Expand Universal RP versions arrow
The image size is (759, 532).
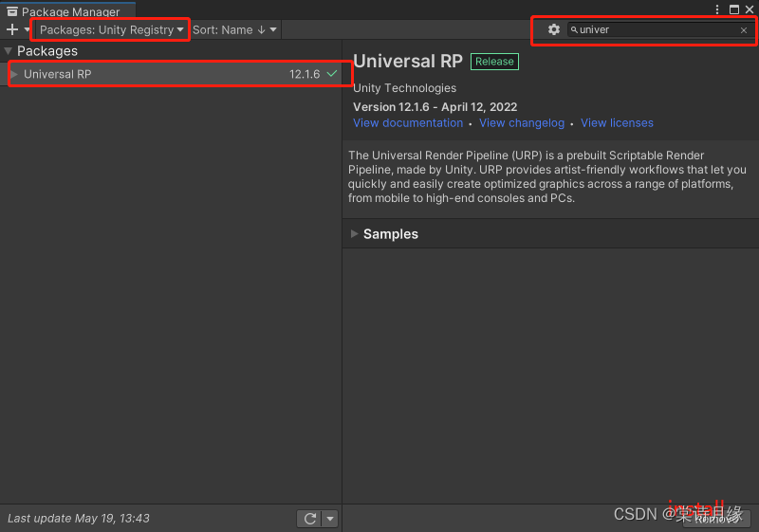click(x=14, y=74)
